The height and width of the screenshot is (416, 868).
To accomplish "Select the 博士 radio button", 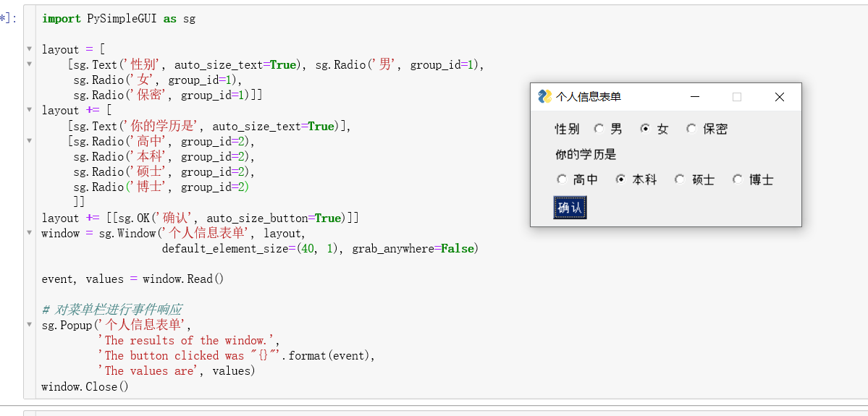I will (737, 179).
